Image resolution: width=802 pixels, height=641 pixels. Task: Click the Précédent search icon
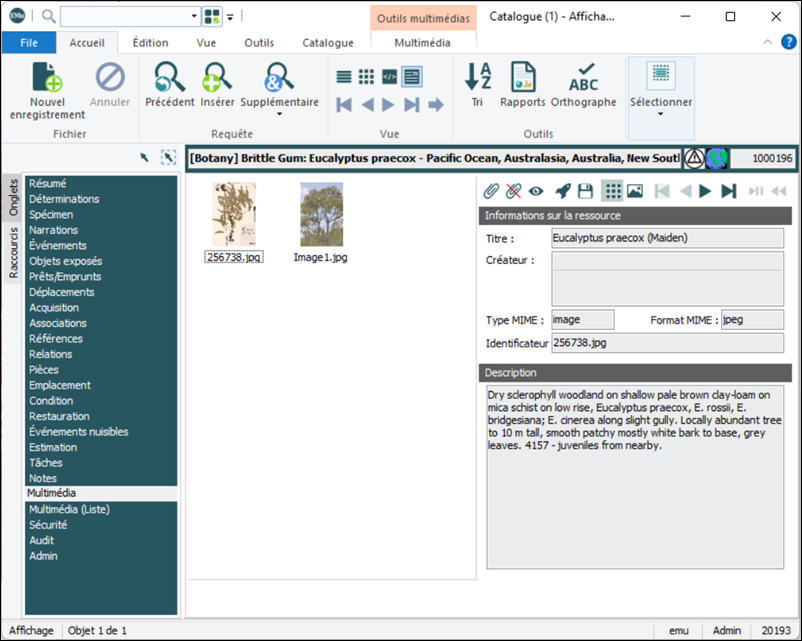point(170,85)
